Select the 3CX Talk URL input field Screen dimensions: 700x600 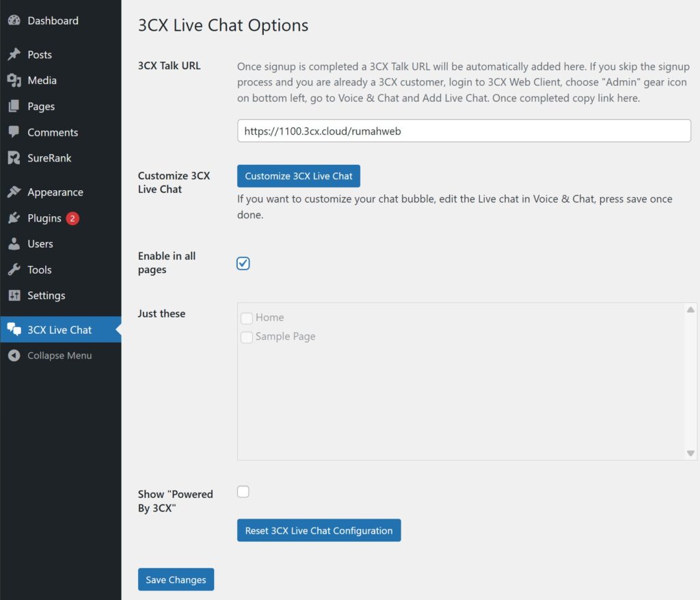click(x=463, y=131)
